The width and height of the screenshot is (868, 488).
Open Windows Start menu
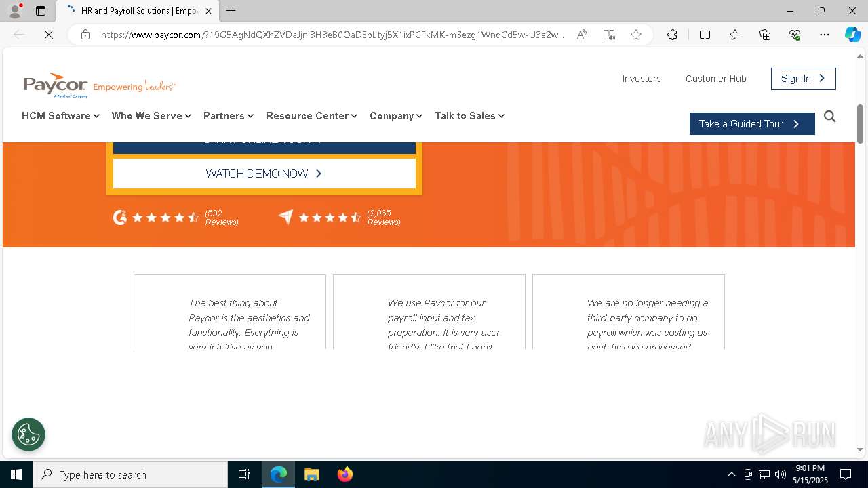tap(16, 474)
